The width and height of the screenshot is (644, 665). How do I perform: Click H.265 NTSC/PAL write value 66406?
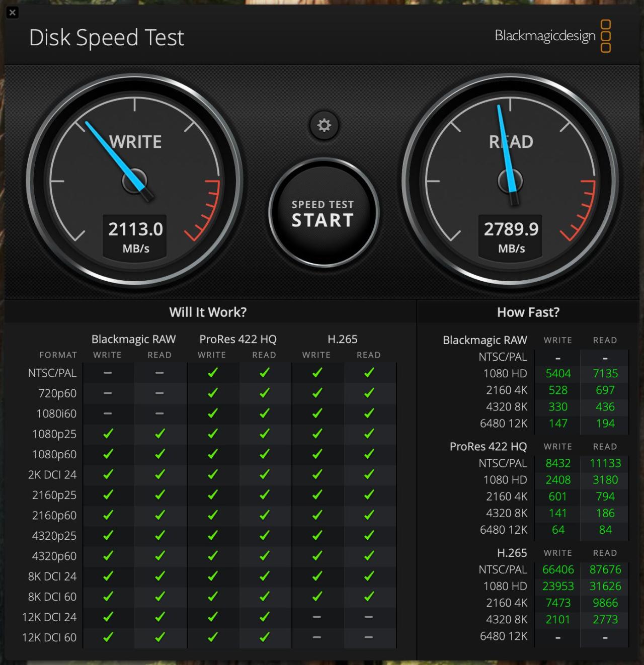click(558, 569)
